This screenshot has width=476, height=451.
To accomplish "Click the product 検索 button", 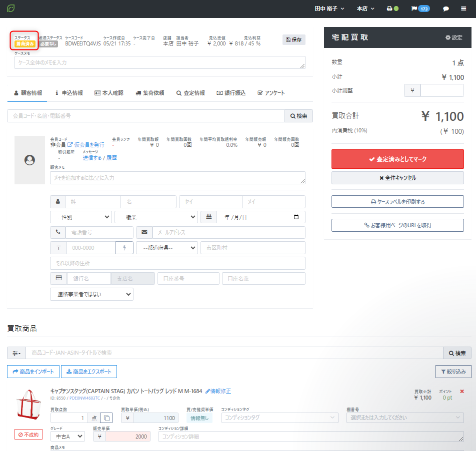I will tap(457, 353).
